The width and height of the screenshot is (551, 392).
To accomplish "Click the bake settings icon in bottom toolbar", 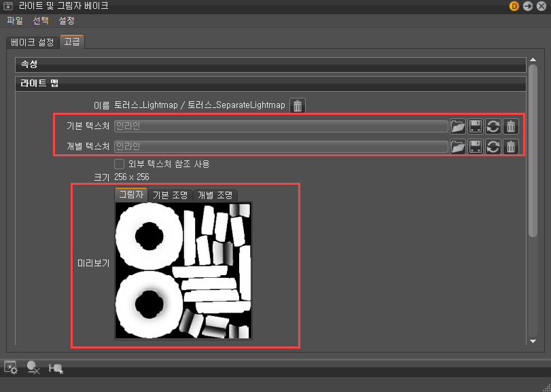I will point(10,368).
